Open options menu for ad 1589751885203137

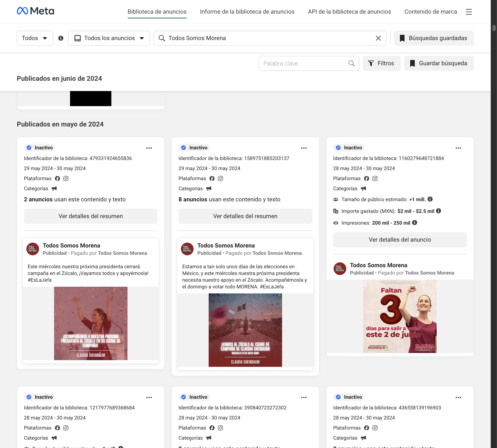304,148
